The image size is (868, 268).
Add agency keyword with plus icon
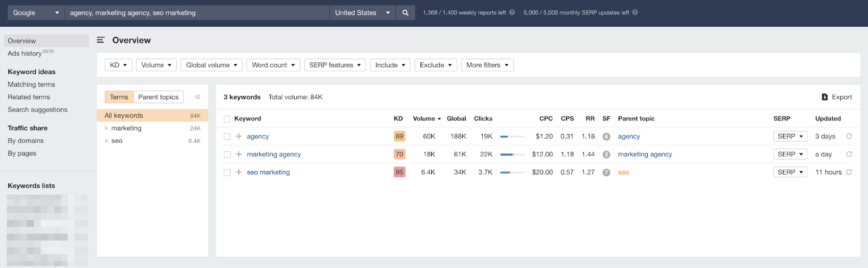[x=239, y=136]
